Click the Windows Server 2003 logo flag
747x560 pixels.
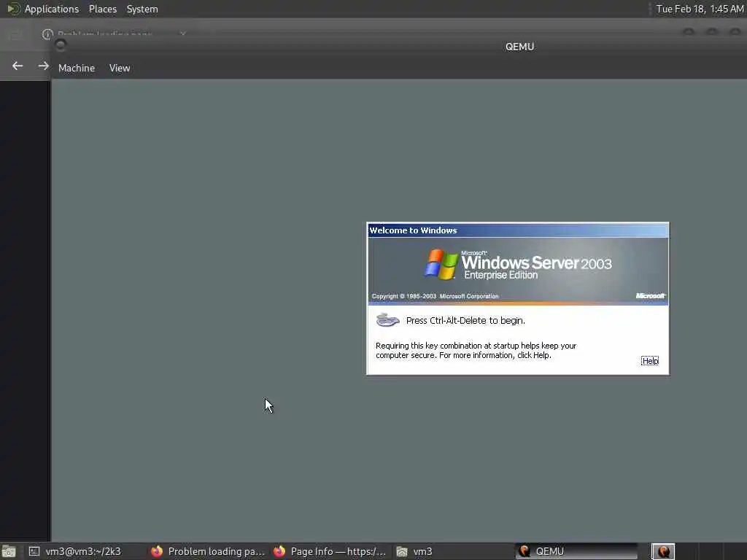[441, 264]
